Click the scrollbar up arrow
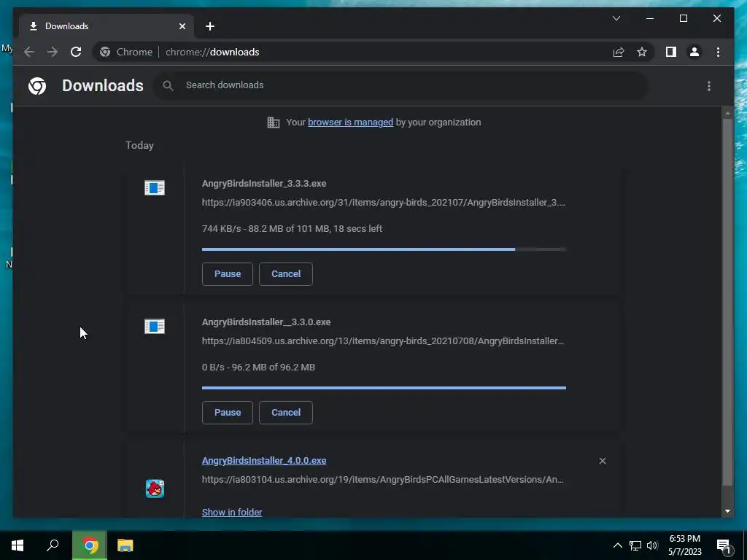The image size is (747, 560). coord(727,113)
